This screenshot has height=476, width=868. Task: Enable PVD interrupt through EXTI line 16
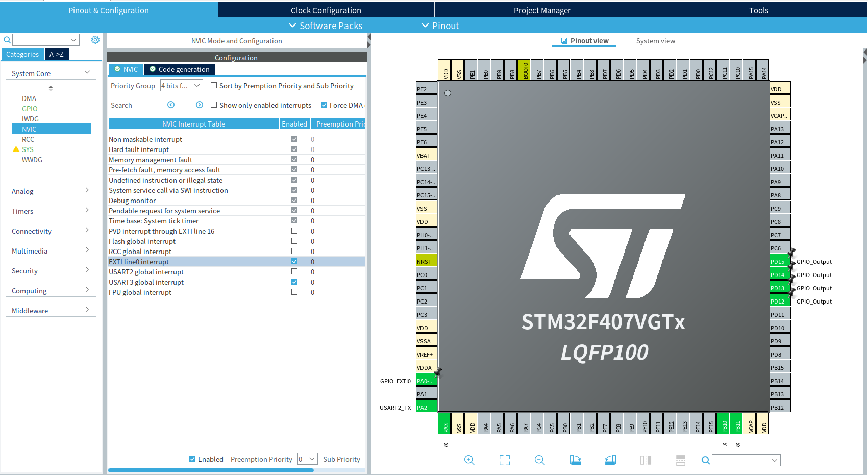[294, 231]
